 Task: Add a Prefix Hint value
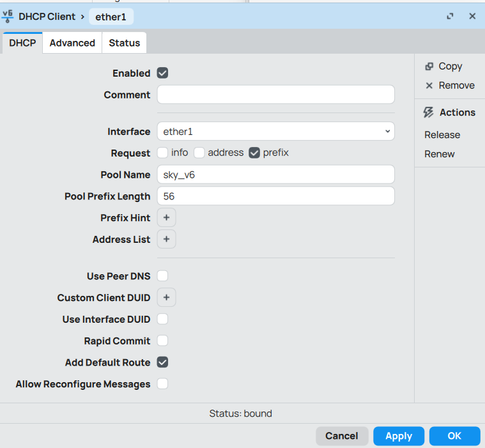tap(166, 217)
